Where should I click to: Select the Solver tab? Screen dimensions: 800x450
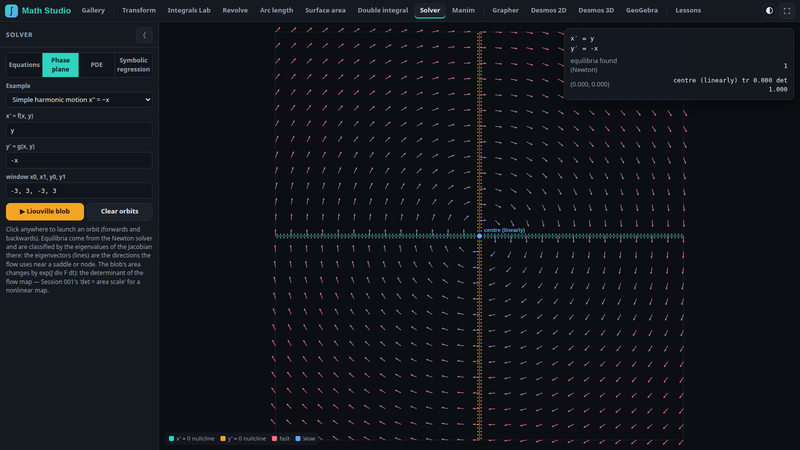(x=430, y=10)
